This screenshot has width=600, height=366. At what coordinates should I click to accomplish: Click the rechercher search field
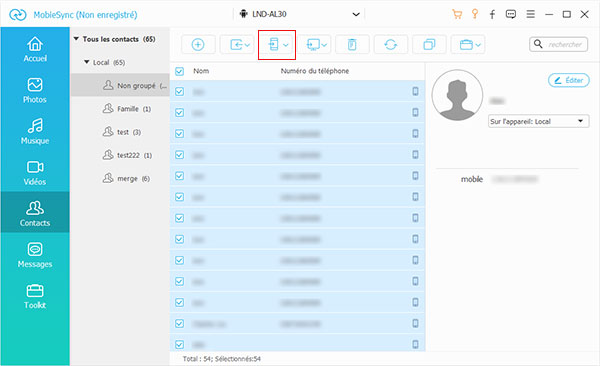(x=559, y=44)
